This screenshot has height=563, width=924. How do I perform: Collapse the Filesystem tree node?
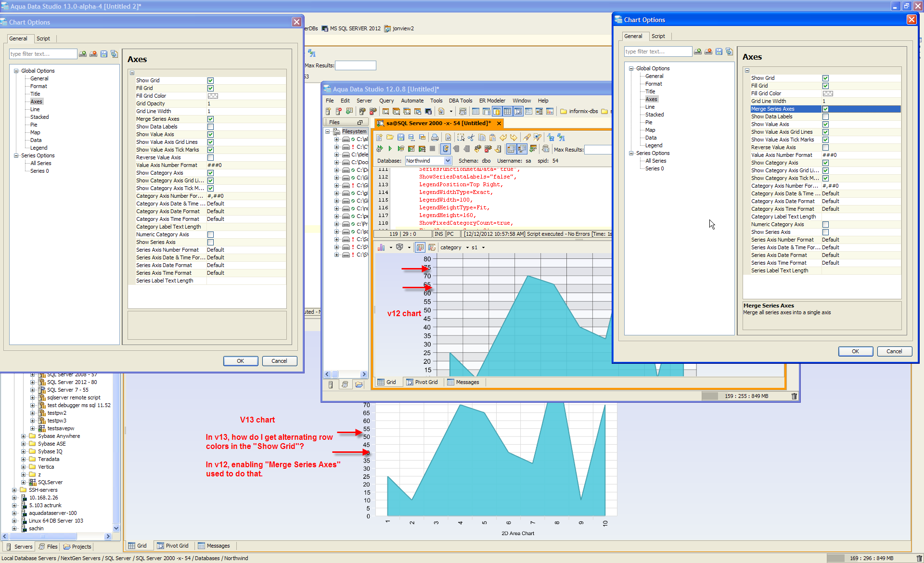click(327, 131)
